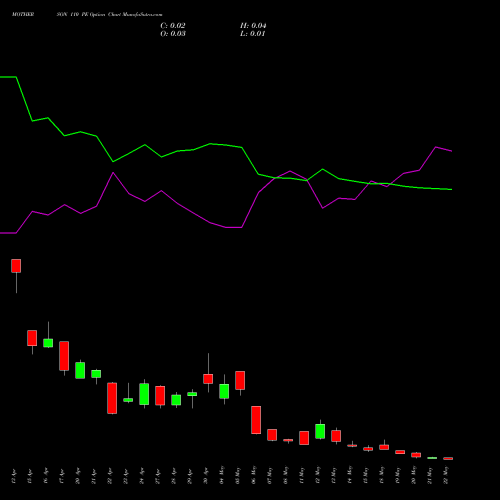Click the low price value L: 0.01

(253, 34)
